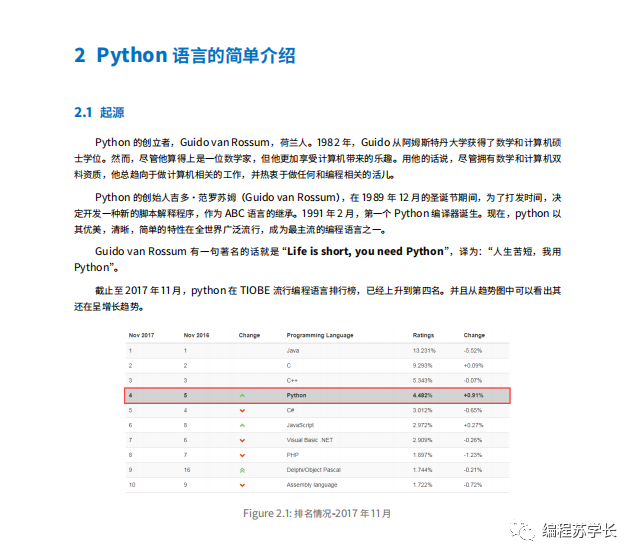This screenshot has width=637, height=559.
Task: Click the "PHP" language cell
Action: click(x=292, y=455)
